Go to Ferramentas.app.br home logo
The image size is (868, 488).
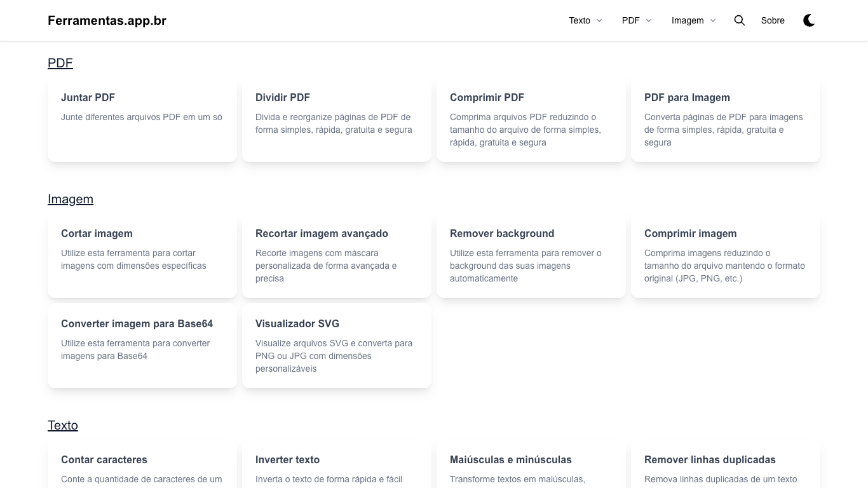[107, 20]
